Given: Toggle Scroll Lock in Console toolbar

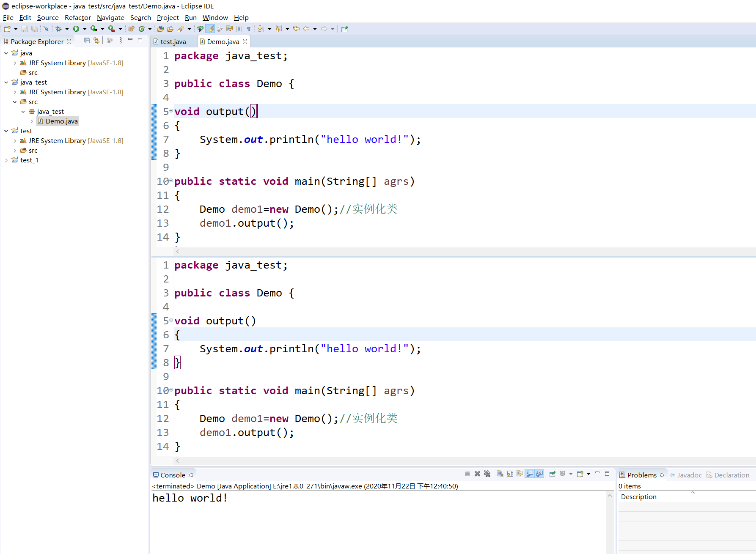Looking at the screenshot, I should pyautogui.click(x=510, y=474).
